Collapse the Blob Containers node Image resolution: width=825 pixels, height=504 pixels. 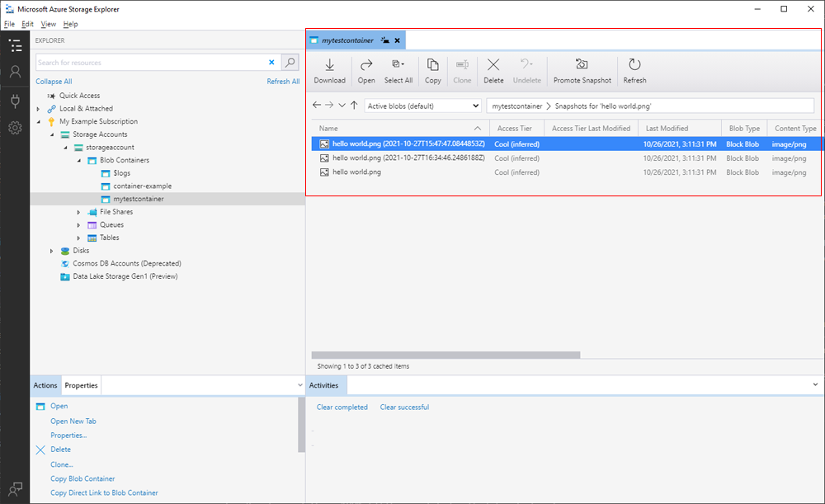[x=79, y=161]
